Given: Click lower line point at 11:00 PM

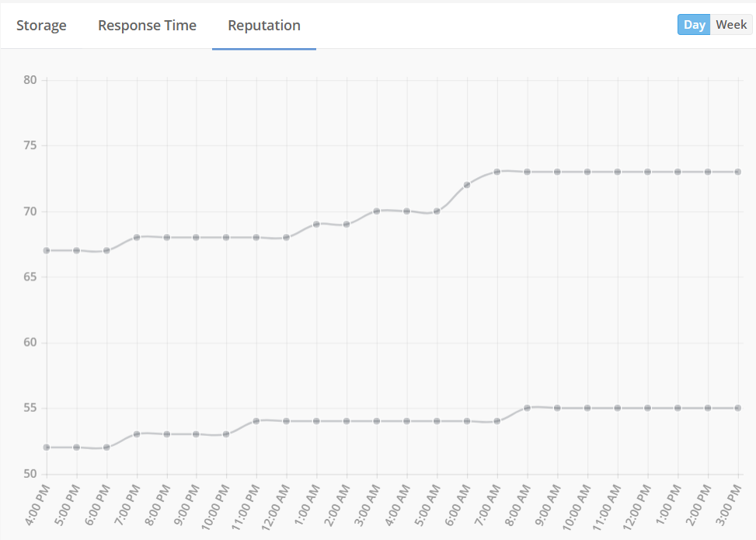Looking at the screenshot, I should click(x=256, y=421).
